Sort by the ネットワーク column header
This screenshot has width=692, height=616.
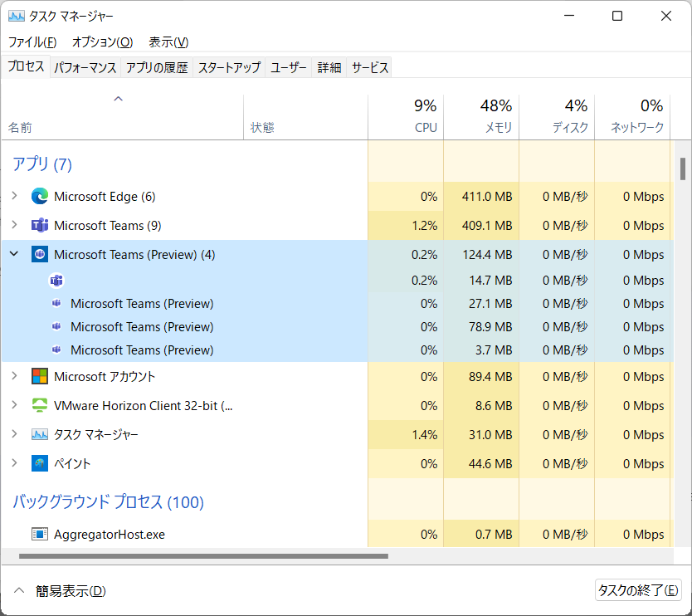click(x=632, y=117)
